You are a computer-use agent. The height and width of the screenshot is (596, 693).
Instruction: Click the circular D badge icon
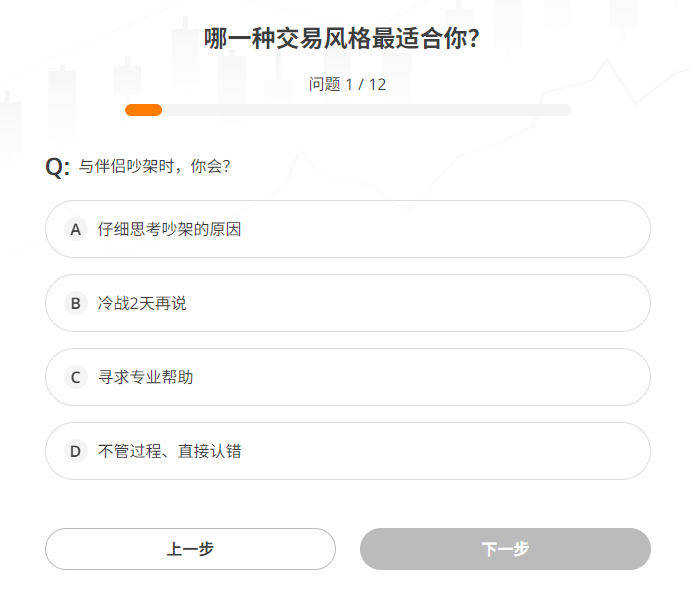point(76,451)
